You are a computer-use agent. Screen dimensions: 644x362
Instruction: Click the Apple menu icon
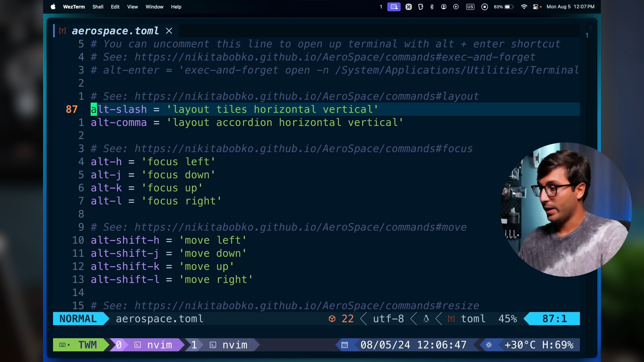(53, 7)
